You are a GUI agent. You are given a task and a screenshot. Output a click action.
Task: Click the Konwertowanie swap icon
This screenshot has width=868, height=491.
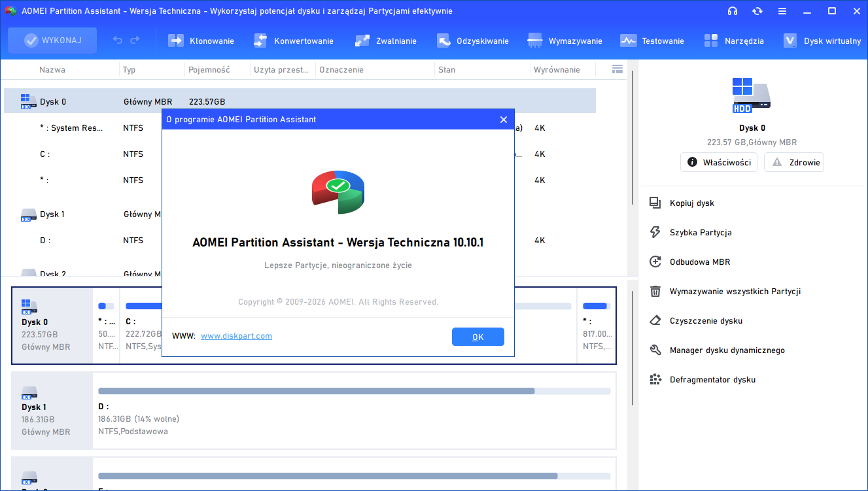coord(260,41)
